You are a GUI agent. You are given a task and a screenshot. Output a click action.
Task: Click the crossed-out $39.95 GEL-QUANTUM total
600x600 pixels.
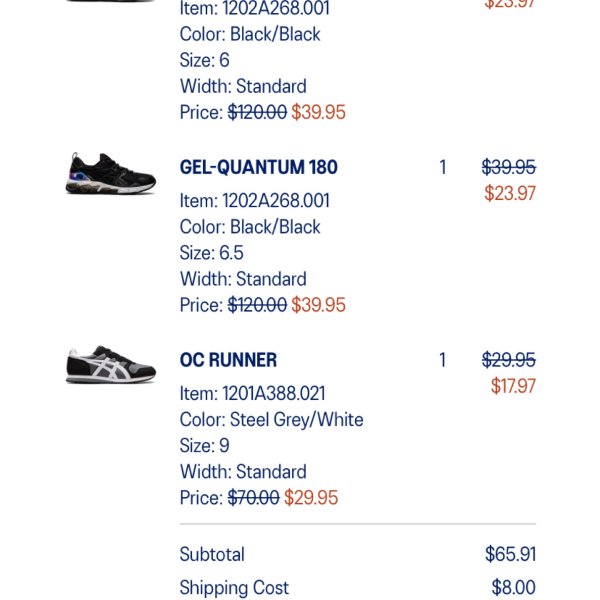(509, 167)
